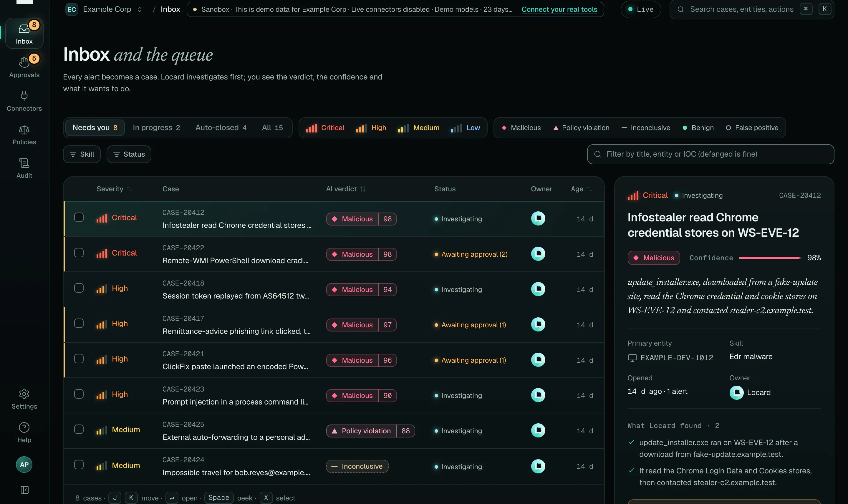Click the Locard avatar in the case detail panel

coord(736,392)
